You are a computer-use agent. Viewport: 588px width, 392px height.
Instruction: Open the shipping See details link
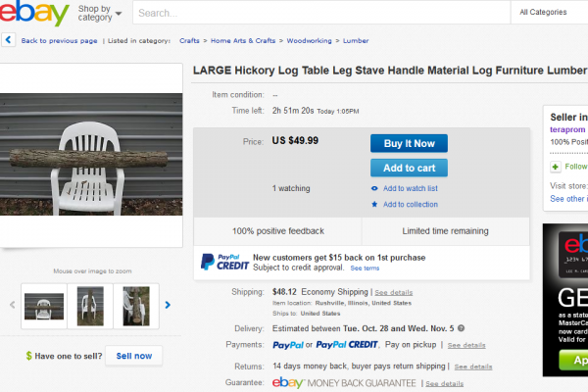pyautogui.click(x=393, y=292)
